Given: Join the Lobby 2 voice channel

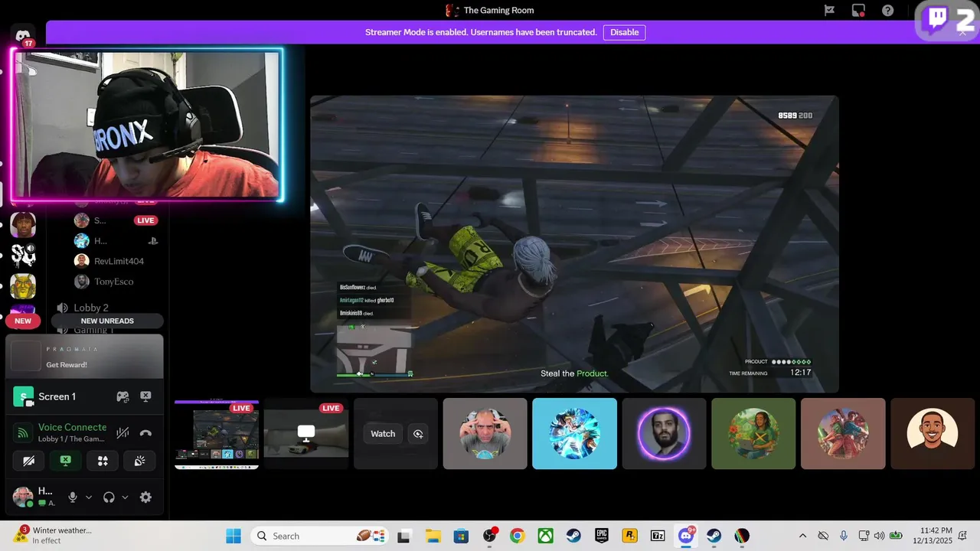Looking at the screenshot, I should click(90, 308).
